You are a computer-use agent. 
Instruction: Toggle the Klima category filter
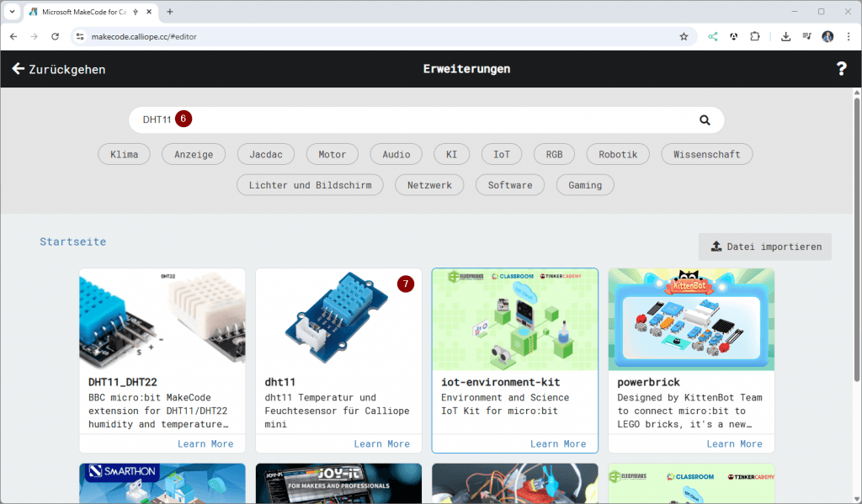124,154
